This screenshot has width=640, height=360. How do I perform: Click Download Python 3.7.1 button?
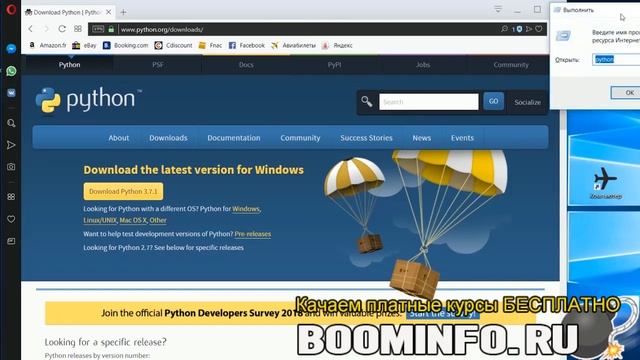coord(123,191)
